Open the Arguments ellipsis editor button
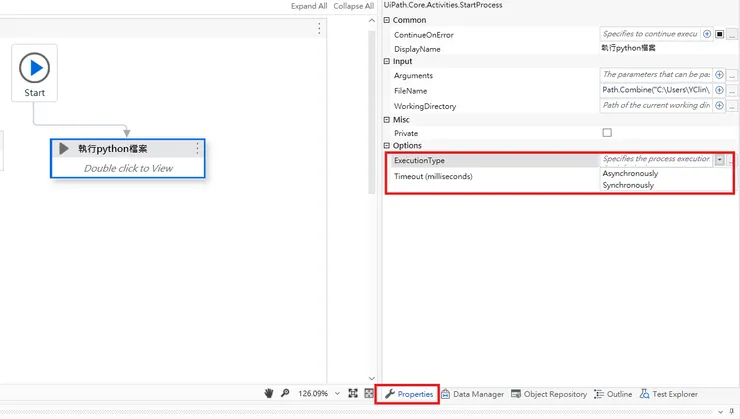Image resolution: width=740 pixels, height=419 pixels. [732, 75]
